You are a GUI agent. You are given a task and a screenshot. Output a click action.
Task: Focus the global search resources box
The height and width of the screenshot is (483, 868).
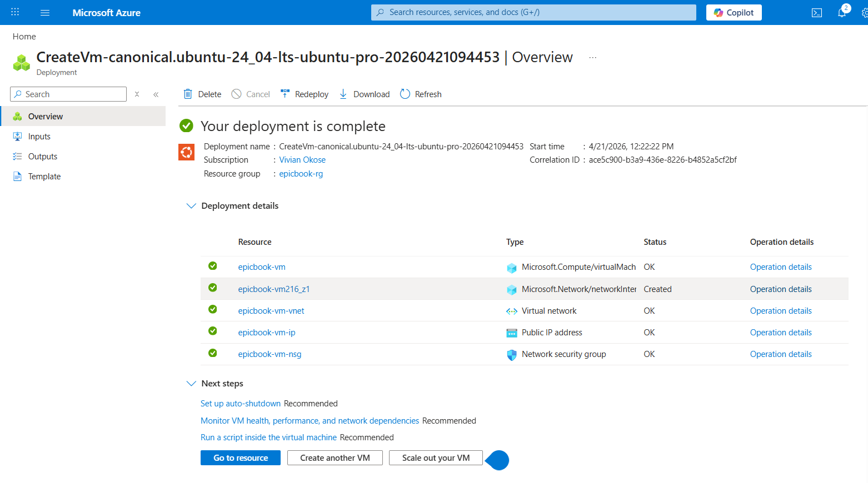[533, 12]
